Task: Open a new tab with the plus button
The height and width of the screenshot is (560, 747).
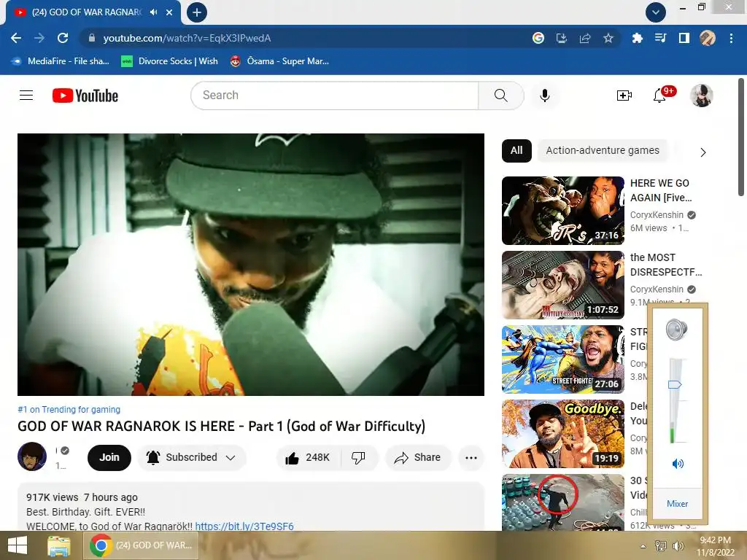Action: pos(197,12)
